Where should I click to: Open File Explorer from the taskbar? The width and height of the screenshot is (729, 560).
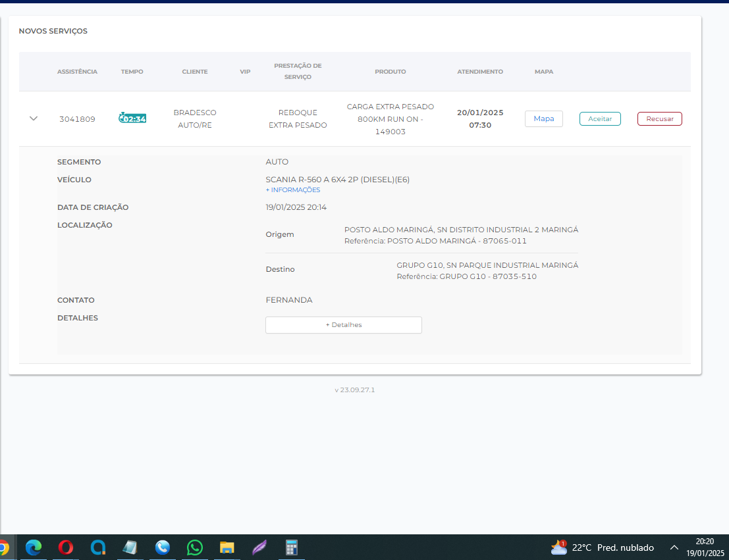click(x=227, y=547)
